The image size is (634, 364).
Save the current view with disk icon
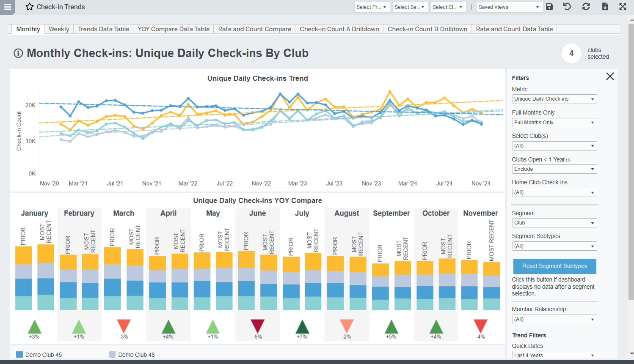[549, 6]
